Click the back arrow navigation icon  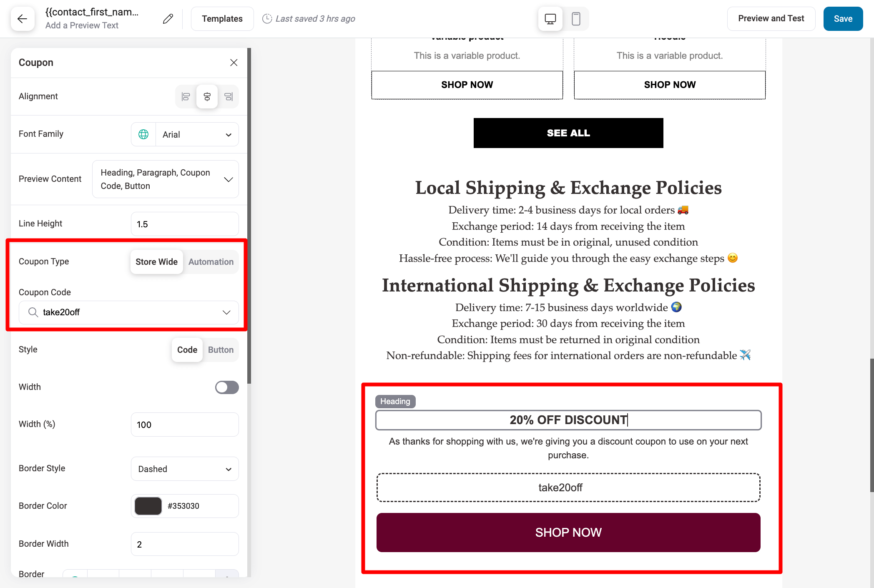point(23,18)
